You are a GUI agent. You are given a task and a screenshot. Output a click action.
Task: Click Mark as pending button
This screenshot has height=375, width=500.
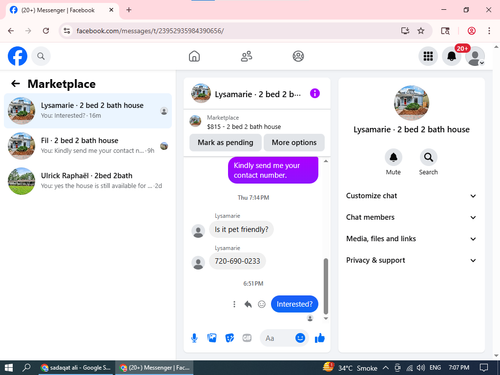point(225,142)
